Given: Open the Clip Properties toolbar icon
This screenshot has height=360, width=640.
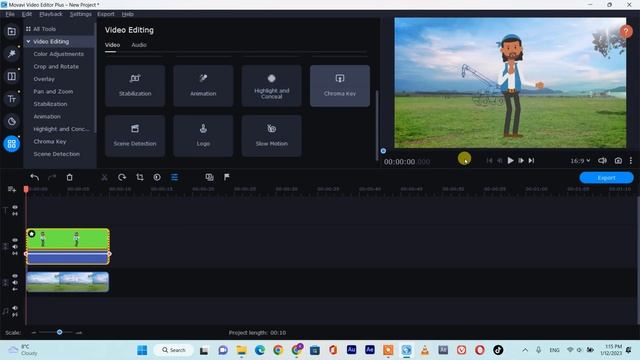Looking at the screenshot, I should click(174, 177).
